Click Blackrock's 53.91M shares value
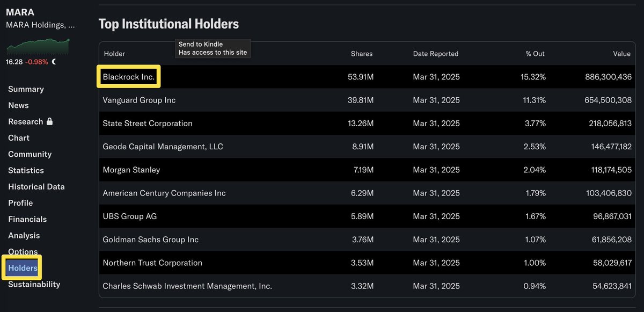The height and width of the screenshot is (312, 644). tap(361, 77)
